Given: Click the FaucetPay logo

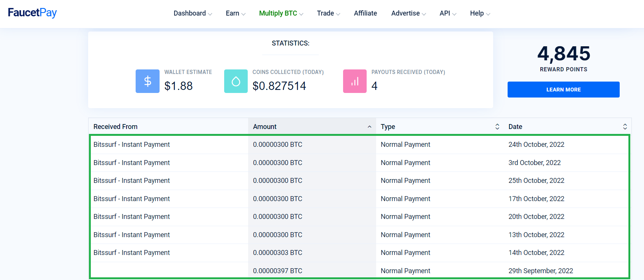Looking at the screenshot, I should (x=32, y=13).
